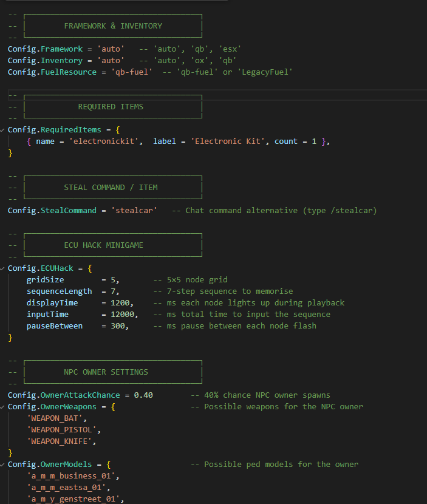Click the displayTime value 1200
Screen dimensions: 427x504
click(120, 303)
